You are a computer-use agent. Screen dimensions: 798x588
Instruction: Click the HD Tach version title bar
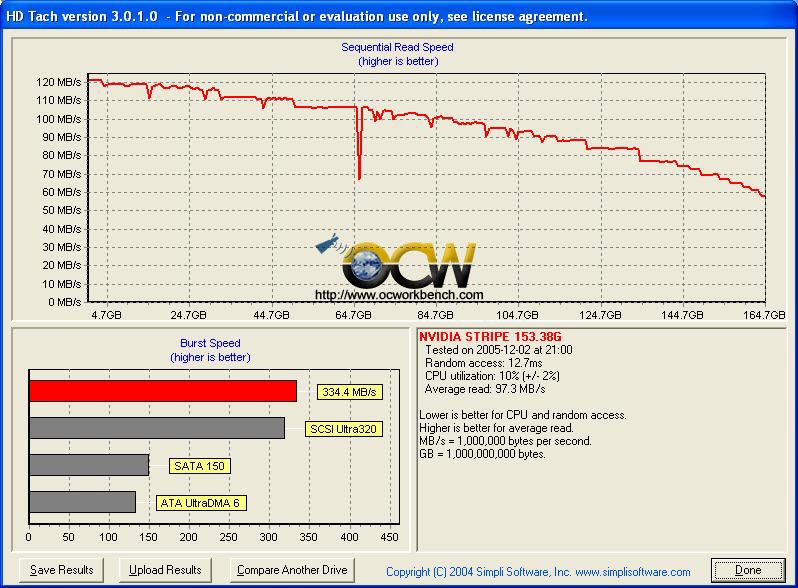(x=399, y=16)
